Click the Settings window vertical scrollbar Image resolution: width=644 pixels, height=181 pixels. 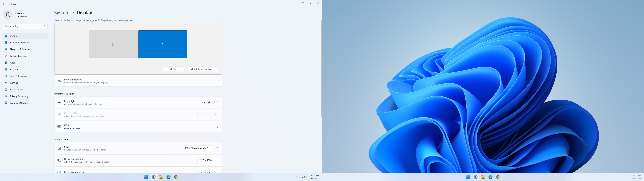point(321,69)
